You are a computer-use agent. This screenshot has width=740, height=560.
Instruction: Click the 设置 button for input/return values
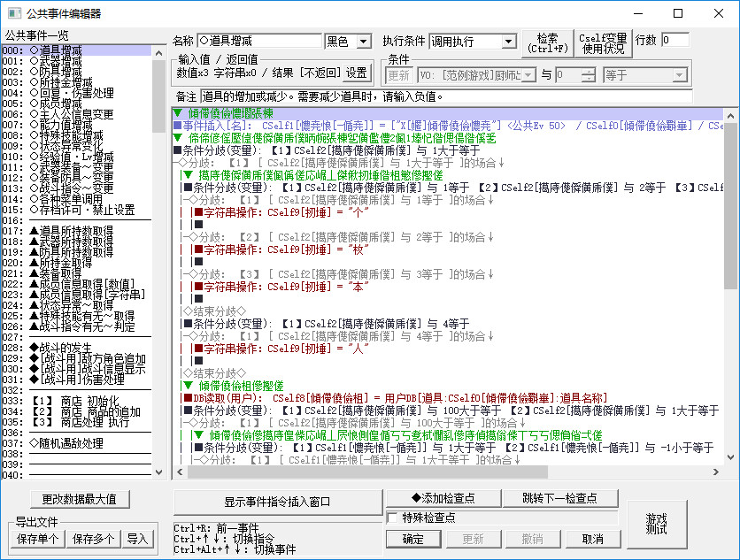pos(357,73)
